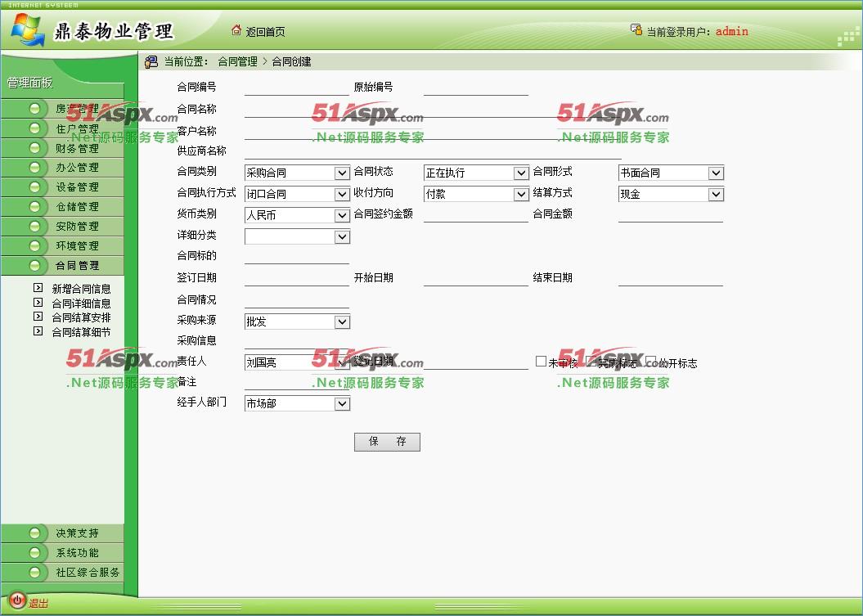Open the 新增合同信息 link
The width and height of the screenshot is (863, 616).
[82, 289]
